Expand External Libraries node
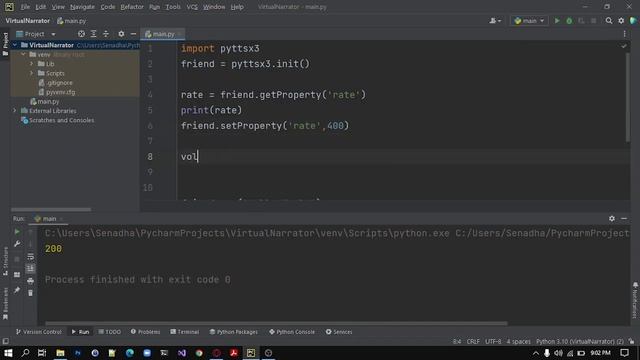This screenshot has width=640, height=360. point(15,111)
